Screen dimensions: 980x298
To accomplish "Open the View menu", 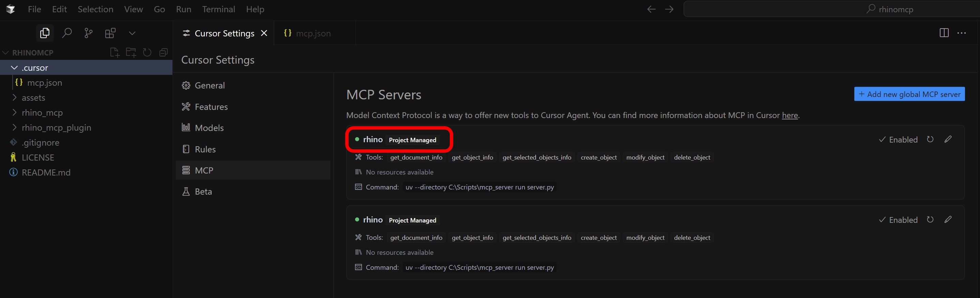I will (133, 9).
